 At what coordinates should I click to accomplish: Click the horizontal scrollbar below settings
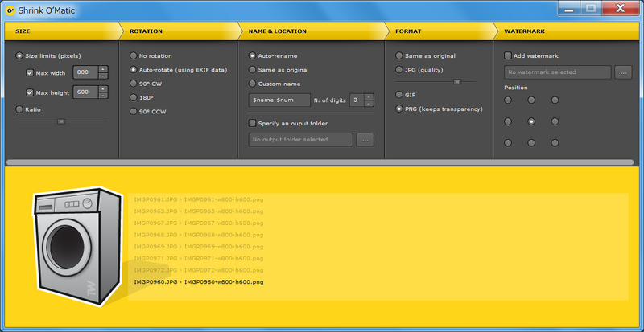pyautogui.click(x=320, y=162)
